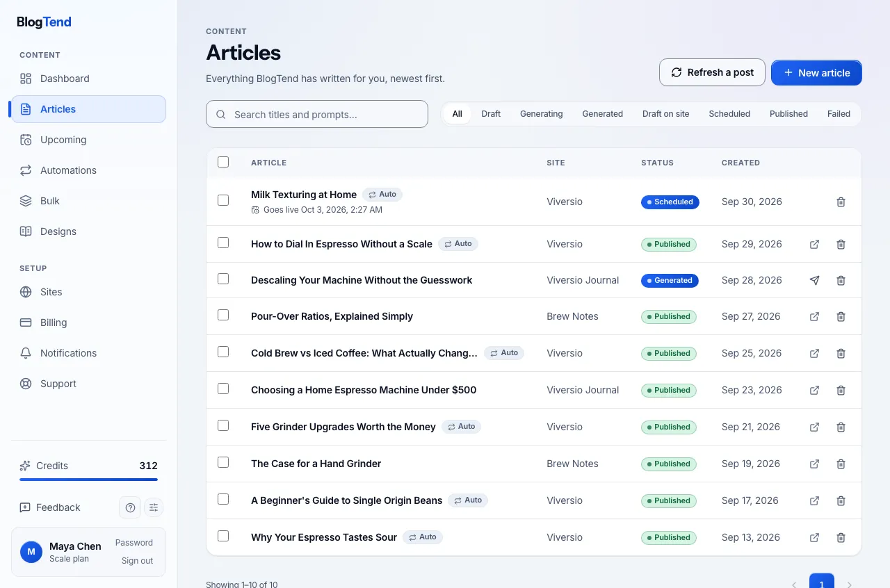The width and height of the screenshot is (890, 588).
Task: Go to the Billing page
Action: [x=88, y=322]
